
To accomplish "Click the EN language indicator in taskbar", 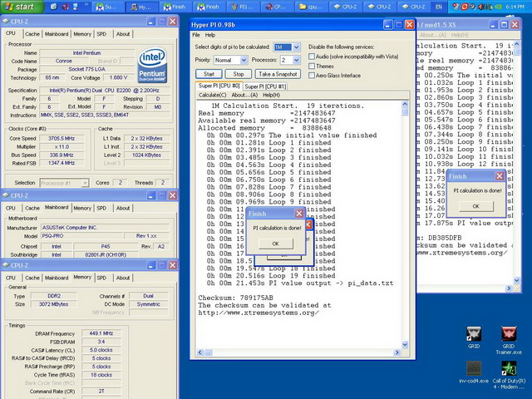I will (x=438, y=7).
